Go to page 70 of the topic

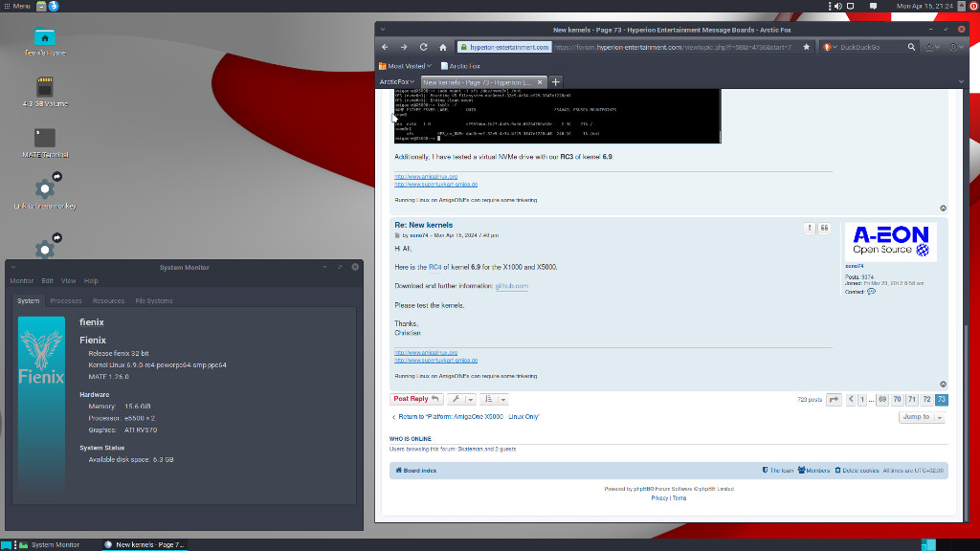pos(897,399)
